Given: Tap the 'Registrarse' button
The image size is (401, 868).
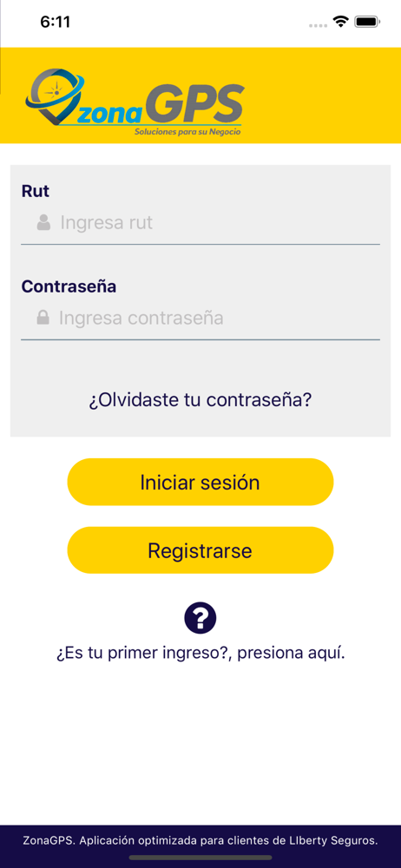Looking at the screenshot, I should pos(200,550).
